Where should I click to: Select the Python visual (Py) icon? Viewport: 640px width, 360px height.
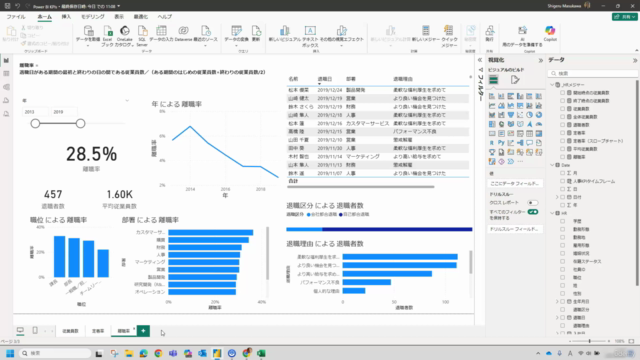click(501, 143)
